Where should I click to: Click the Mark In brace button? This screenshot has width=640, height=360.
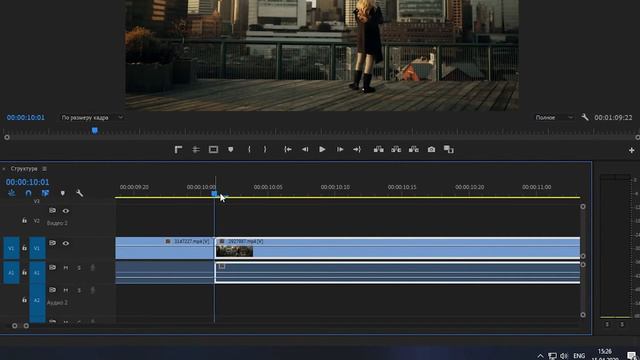point(249,150)
